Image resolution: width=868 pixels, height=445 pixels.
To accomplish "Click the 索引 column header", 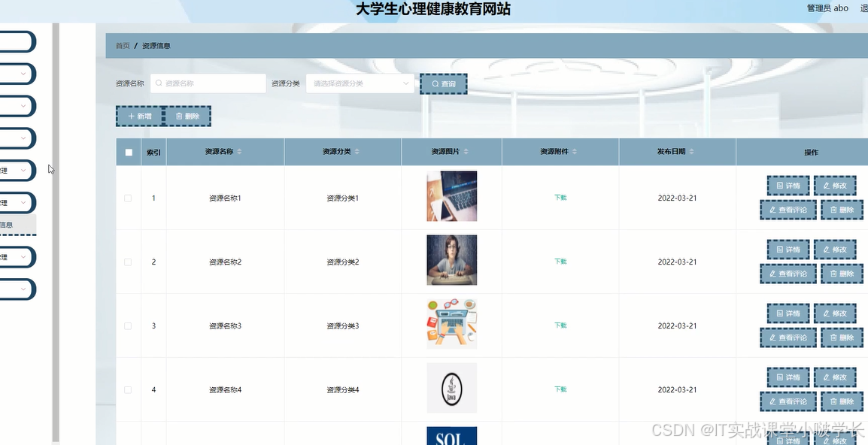I will click(153, 152).
